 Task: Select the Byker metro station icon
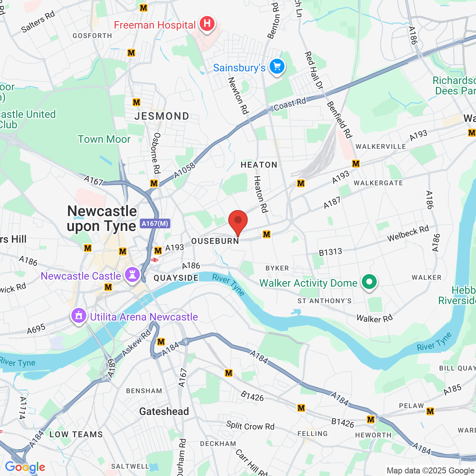(x=266, y=234)
